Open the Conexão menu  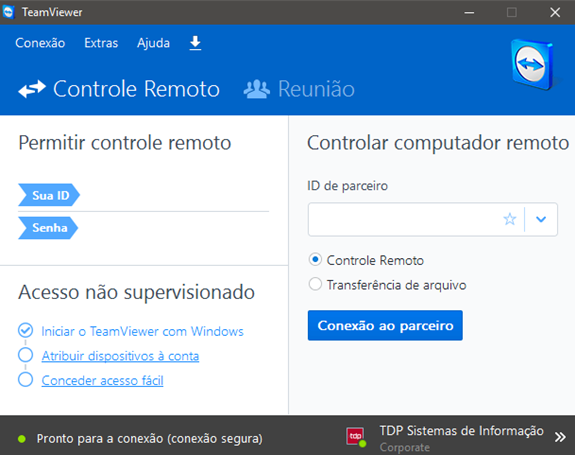point(40,43)
